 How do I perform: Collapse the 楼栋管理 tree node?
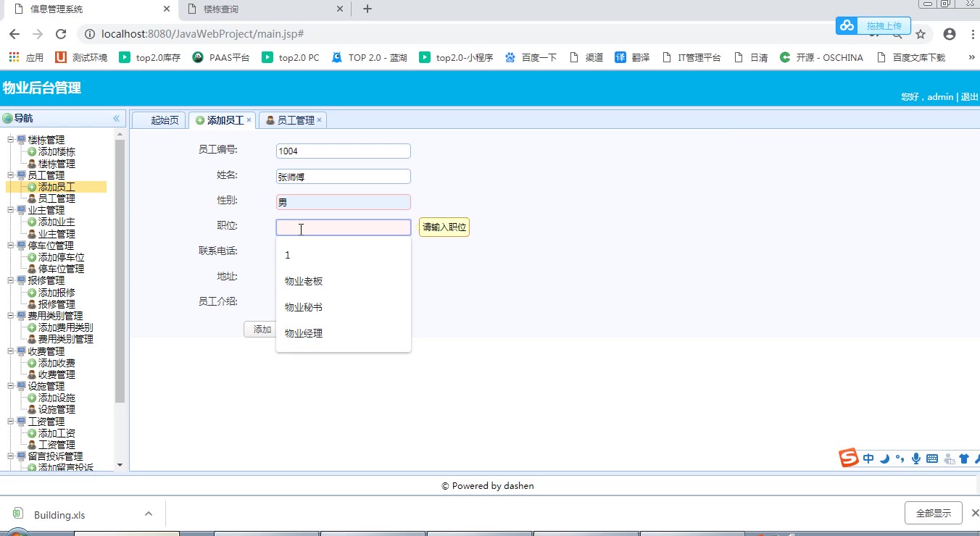pos(11,140)
